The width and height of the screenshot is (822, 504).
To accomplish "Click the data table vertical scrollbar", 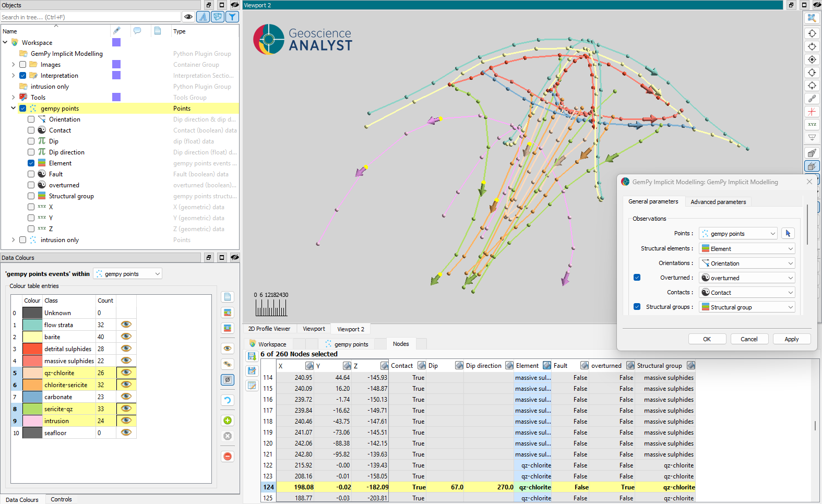I will (x=815, y=426).
